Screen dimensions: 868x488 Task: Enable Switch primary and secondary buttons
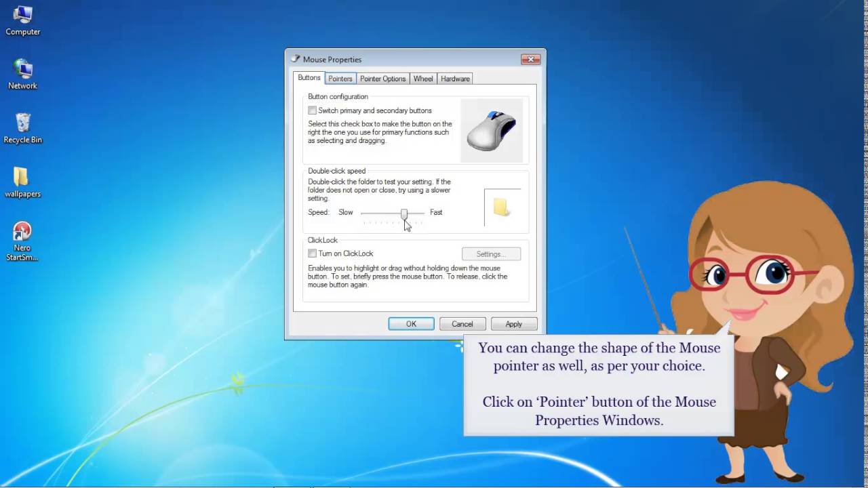click(312, 110)
